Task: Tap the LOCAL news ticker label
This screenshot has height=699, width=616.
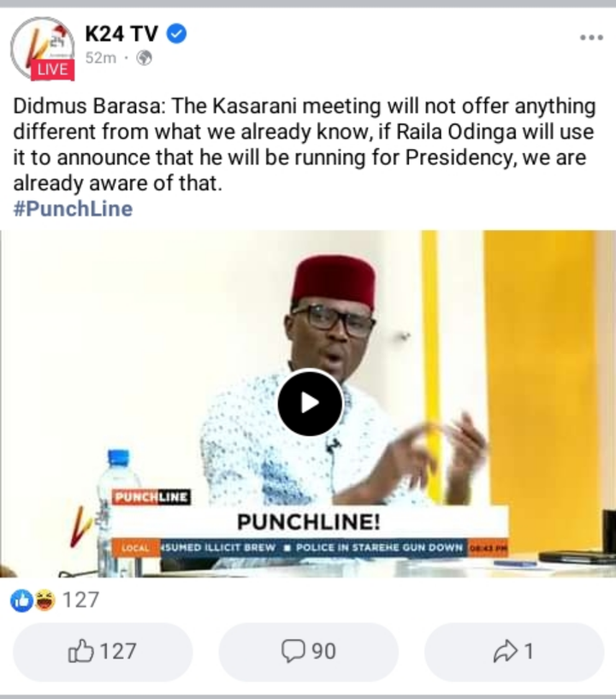Action: pos(135,548)
